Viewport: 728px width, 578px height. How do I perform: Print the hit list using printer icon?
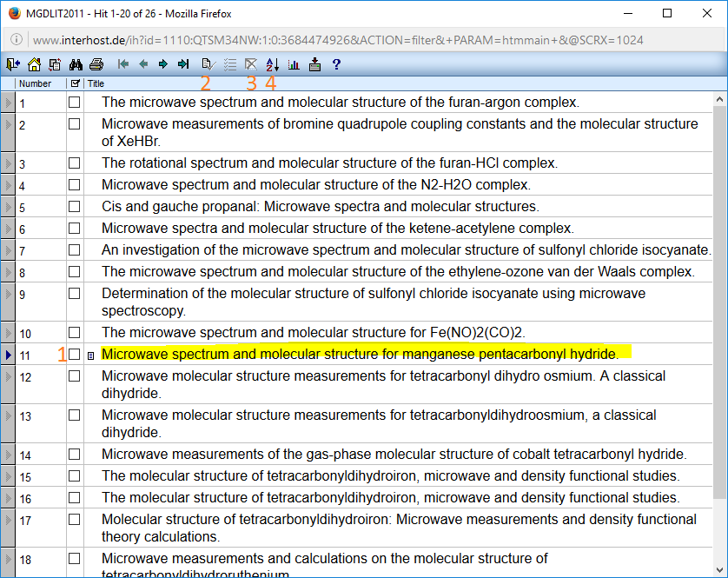pyautogui.click(x=96, y=64)
